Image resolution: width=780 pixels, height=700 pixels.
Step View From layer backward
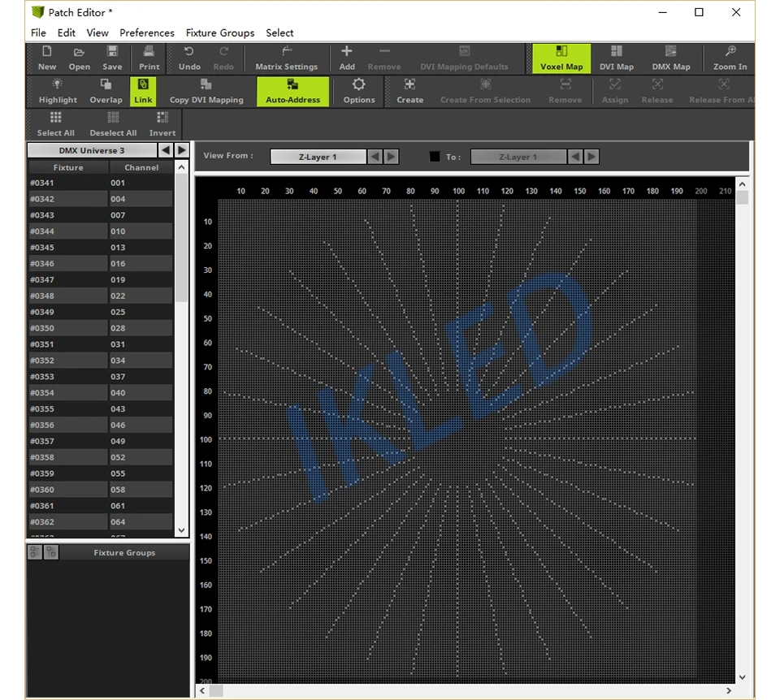pos(375,157)
